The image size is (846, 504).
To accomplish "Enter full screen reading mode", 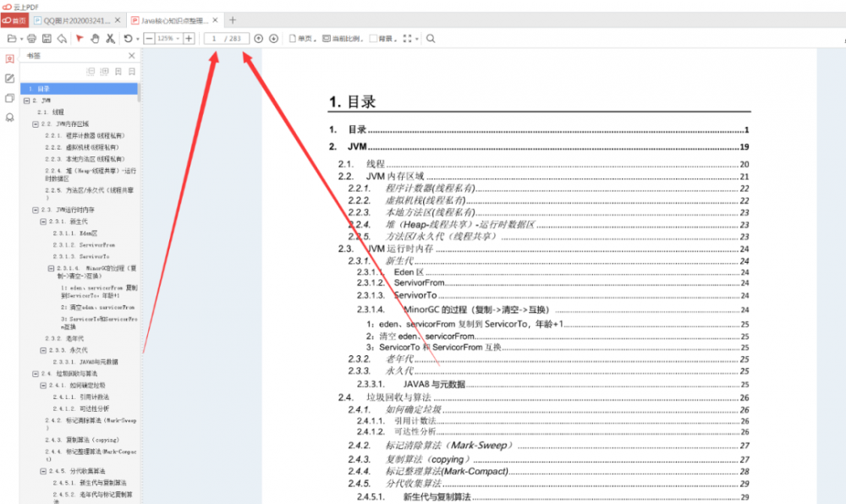I will coord(406,39).
